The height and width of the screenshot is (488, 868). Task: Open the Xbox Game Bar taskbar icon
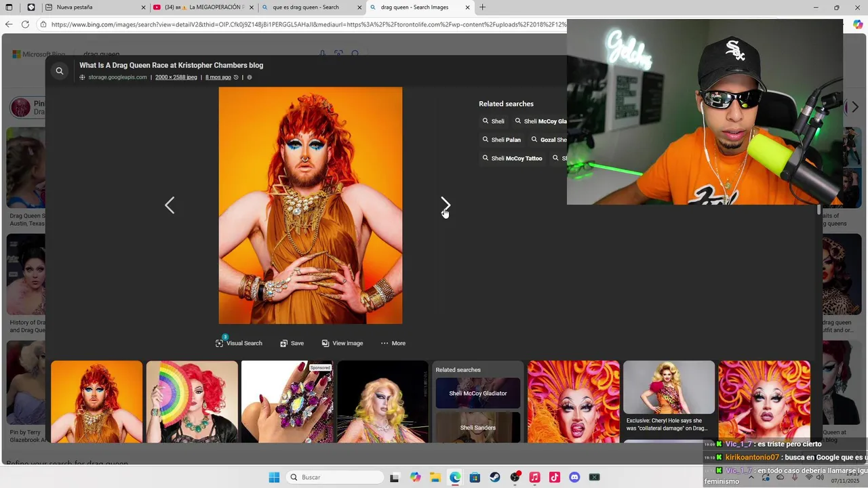(x=595, y=477)
